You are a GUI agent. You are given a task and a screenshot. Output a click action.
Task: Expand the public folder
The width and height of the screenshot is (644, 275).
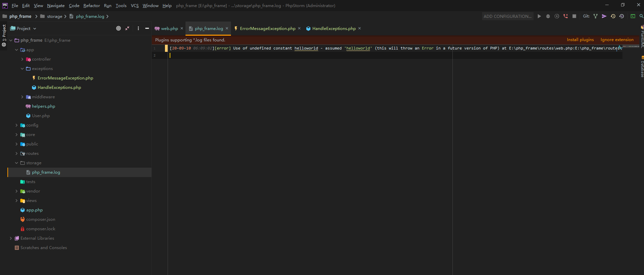pos(16,144)
